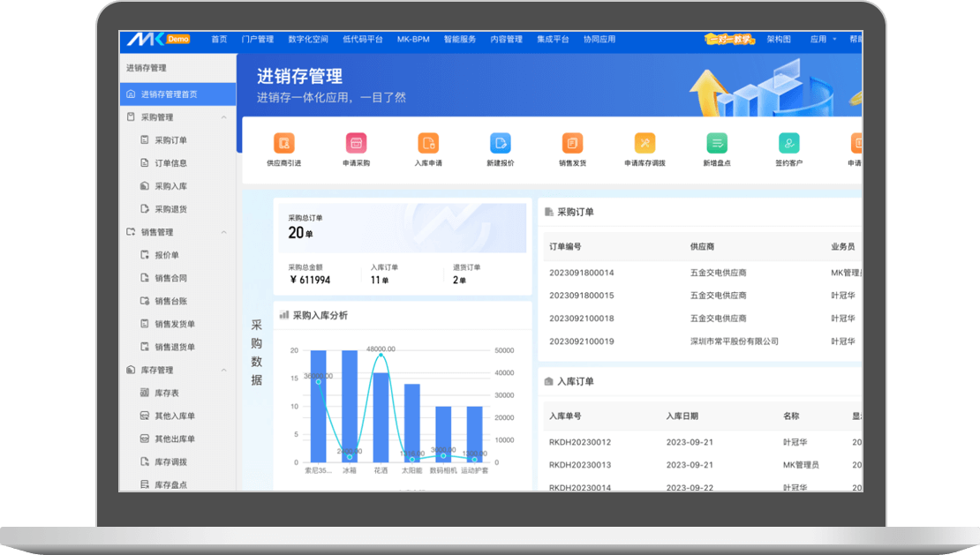Click order number 2023091800014
Image resolution: width=980 pixels, height=555 pixels.
(x=581, y=273)
